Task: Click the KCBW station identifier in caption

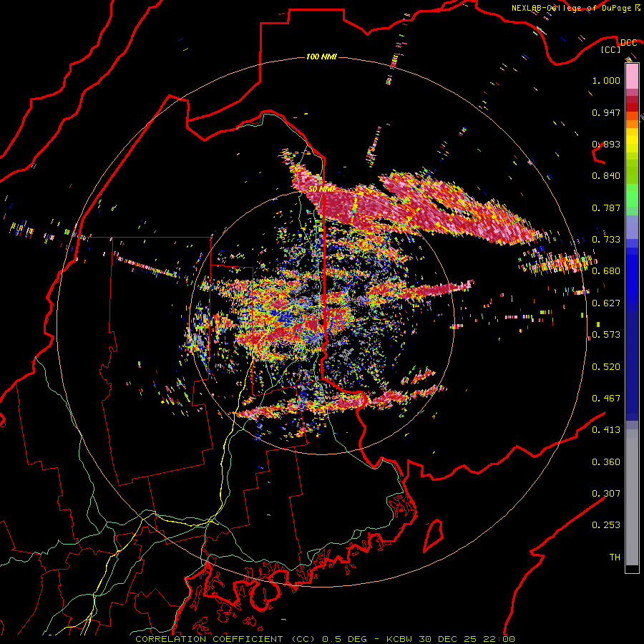Action: point(399,639)
